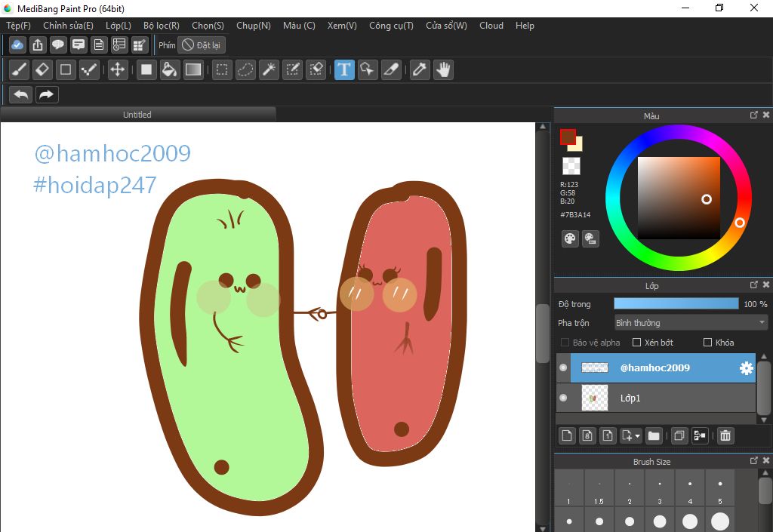Check the Khóa lock checkbox
Screen dimensions: 773x532
(x=707, y=343)
